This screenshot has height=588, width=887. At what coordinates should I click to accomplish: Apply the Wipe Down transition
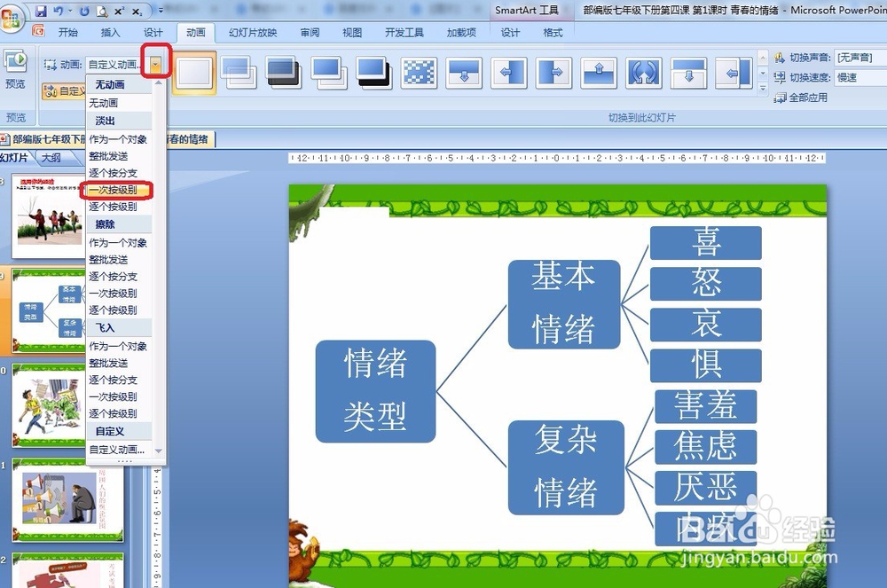click(x=464, y=73)
